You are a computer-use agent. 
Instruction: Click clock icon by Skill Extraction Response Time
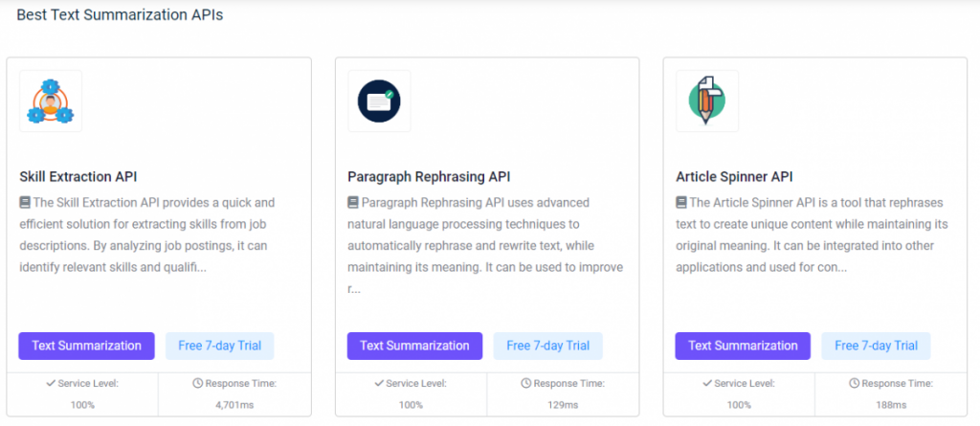pos(197,384)
